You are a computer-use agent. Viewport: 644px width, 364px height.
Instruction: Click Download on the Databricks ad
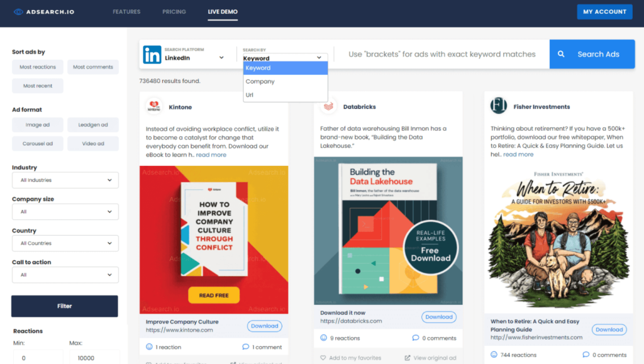point(438,317)
